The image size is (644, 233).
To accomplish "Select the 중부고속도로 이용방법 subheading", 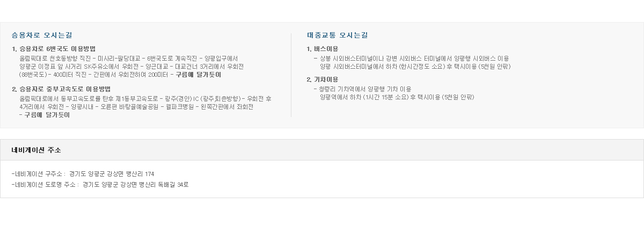I will [61, 89].
